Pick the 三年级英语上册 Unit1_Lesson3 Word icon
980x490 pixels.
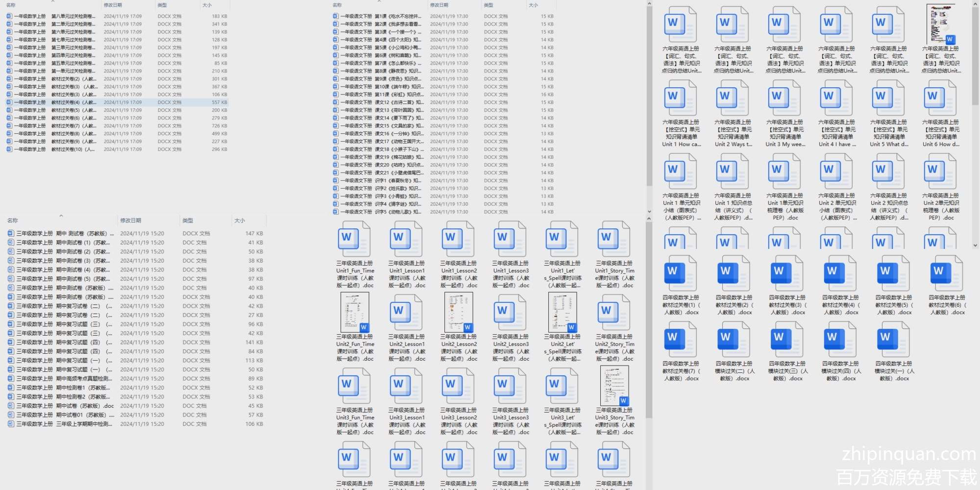[510, 239]
